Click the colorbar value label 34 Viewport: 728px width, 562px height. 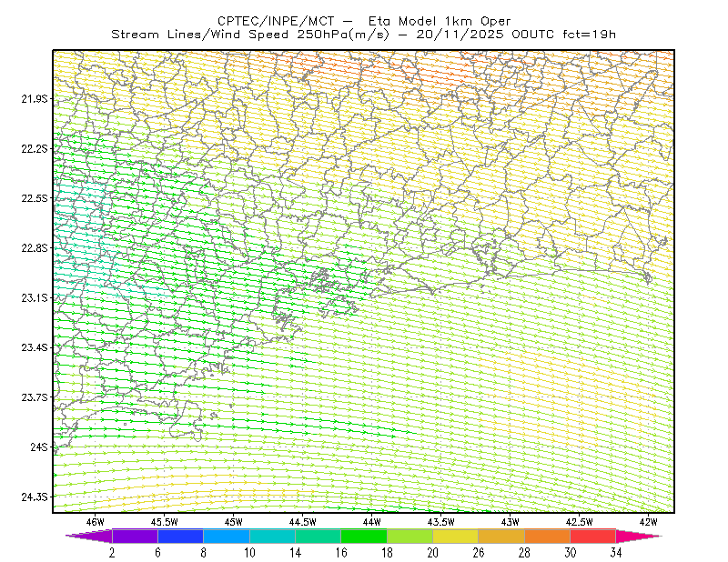pyautogui.click(x=616, y=553)
